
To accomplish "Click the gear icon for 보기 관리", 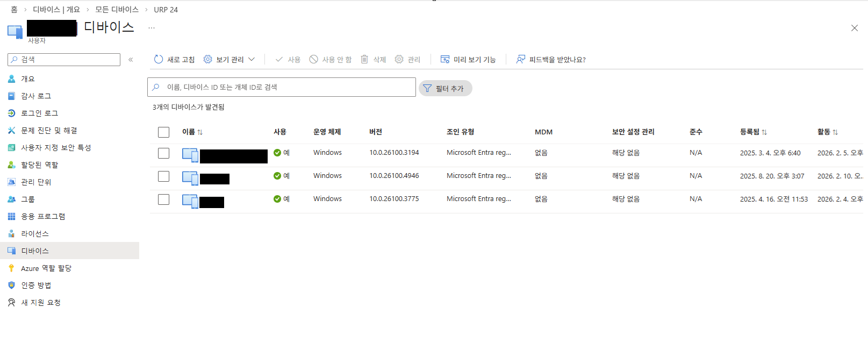I will (x=207, y=59).
